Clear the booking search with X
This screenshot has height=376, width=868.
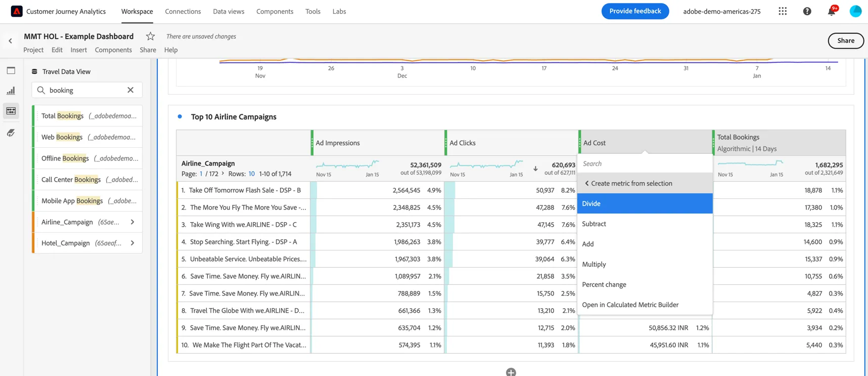click(x=130, y=90)
